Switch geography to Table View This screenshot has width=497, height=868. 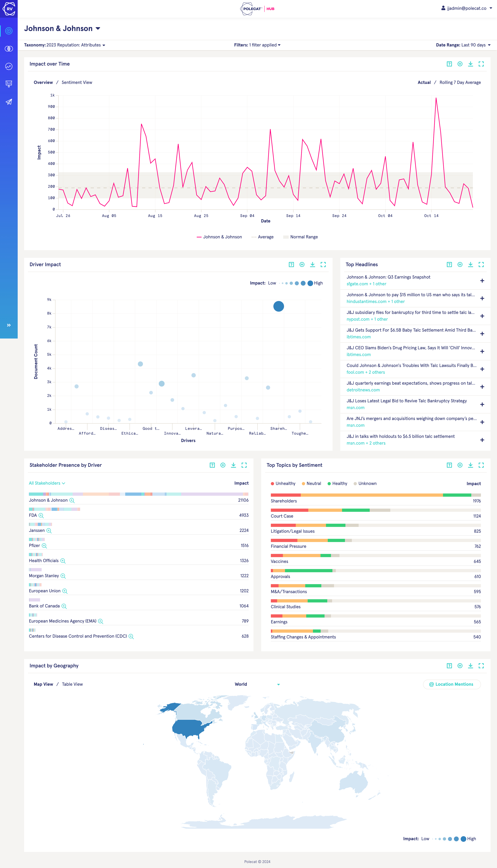72,684
